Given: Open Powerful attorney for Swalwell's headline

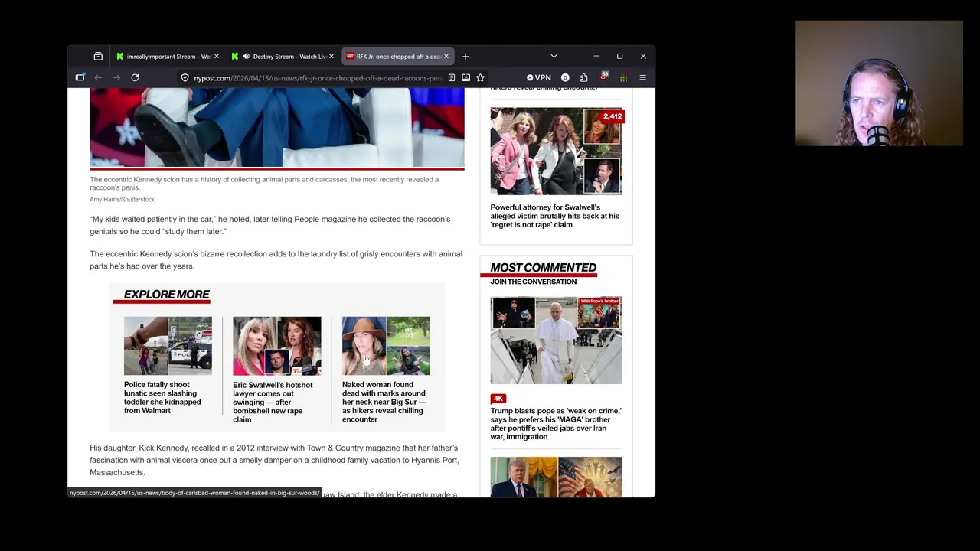Looking at the screenshot, I should pos(554,216).
